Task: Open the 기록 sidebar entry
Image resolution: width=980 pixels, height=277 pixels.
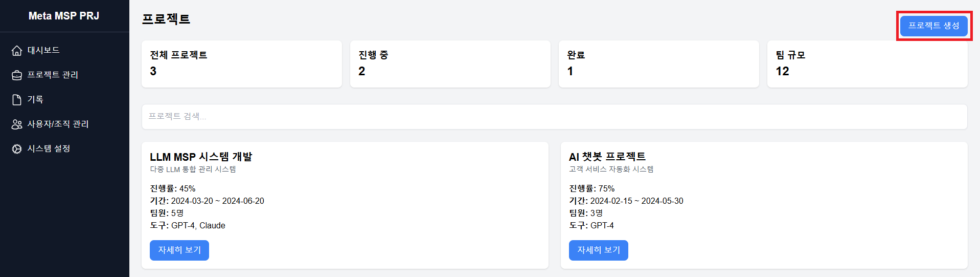Action: (x=64, y=99)
